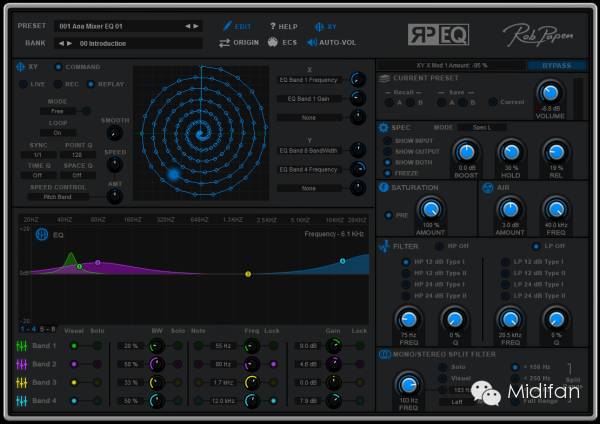Screen dimensions: 600x424
Task: Enable SHOW INPUT in SPEC section
Action: point(388,141)
